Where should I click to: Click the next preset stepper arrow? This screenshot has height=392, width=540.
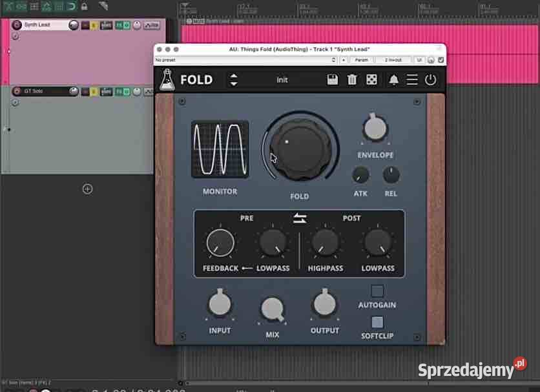(233, 76)
